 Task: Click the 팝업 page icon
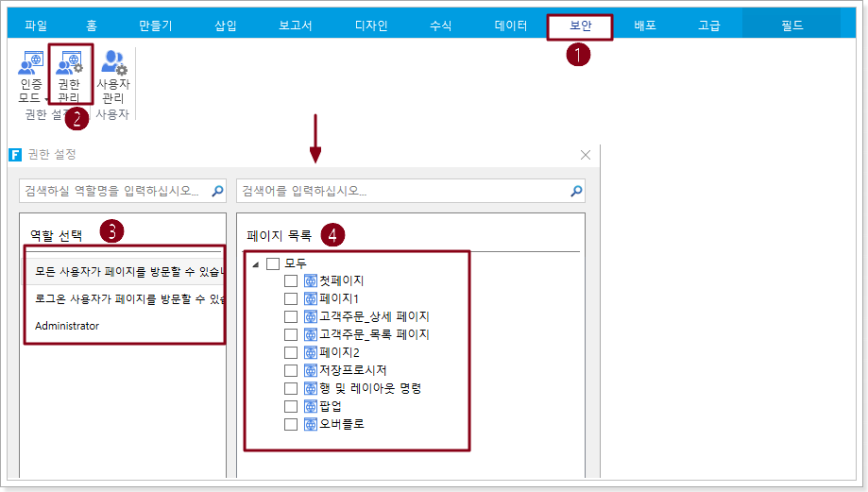tap(311, 407)
